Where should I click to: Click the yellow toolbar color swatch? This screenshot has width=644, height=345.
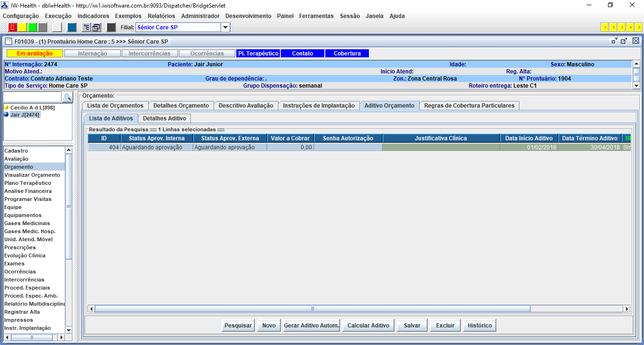coord(23,27)
